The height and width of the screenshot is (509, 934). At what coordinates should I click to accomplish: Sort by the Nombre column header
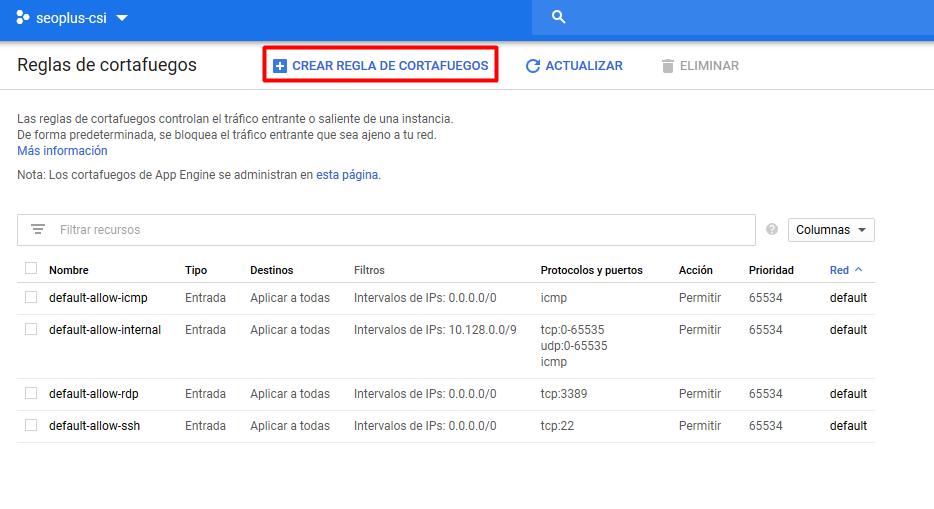[69, 270]
